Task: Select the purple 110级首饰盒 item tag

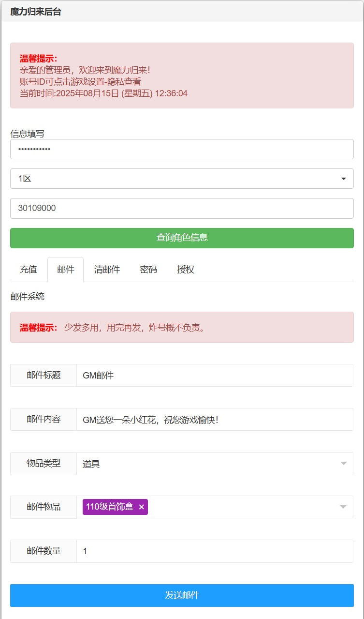Action: pos(110,507)
